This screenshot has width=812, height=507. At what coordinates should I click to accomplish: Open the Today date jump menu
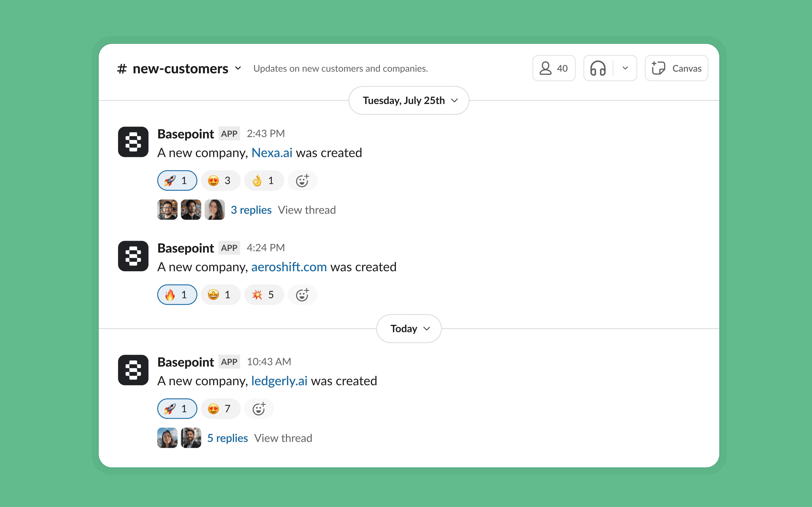409,329
